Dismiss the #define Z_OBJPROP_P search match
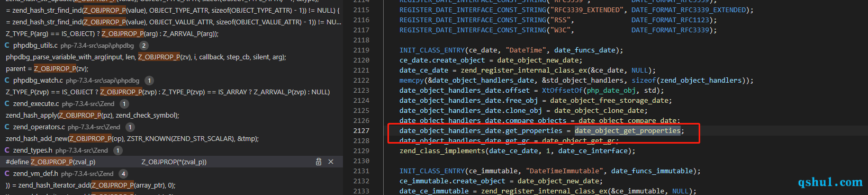The width and height of the screenshot is (868, 195). (x=331, y=162)
